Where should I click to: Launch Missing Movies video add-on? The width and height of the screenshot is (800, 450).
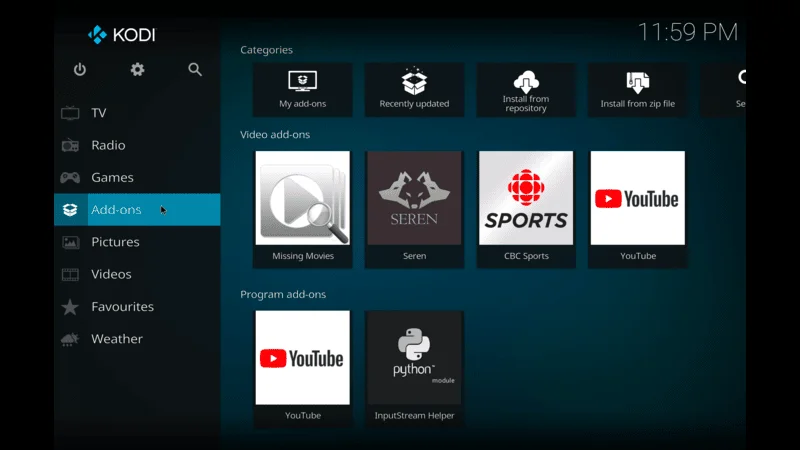[303, 209]
